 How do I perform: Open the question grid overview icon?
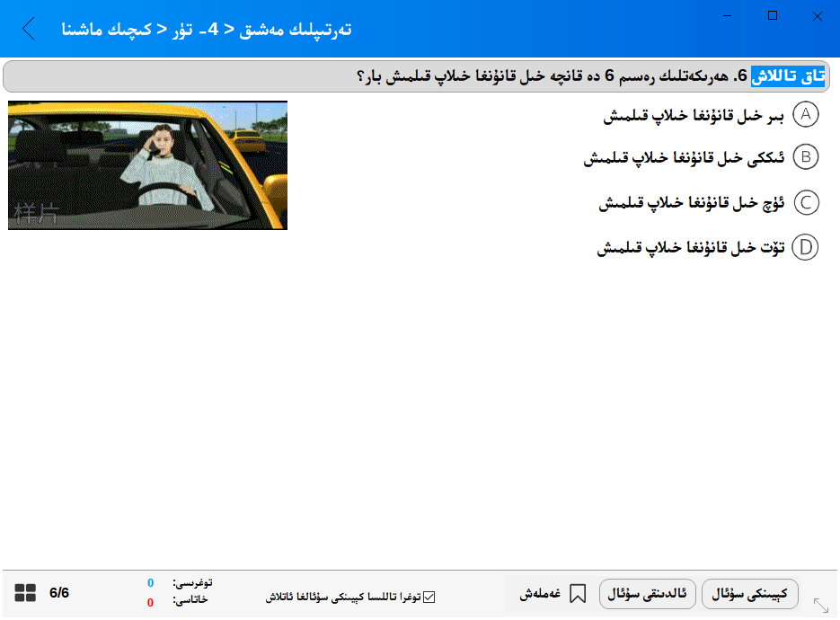(25, 593)
